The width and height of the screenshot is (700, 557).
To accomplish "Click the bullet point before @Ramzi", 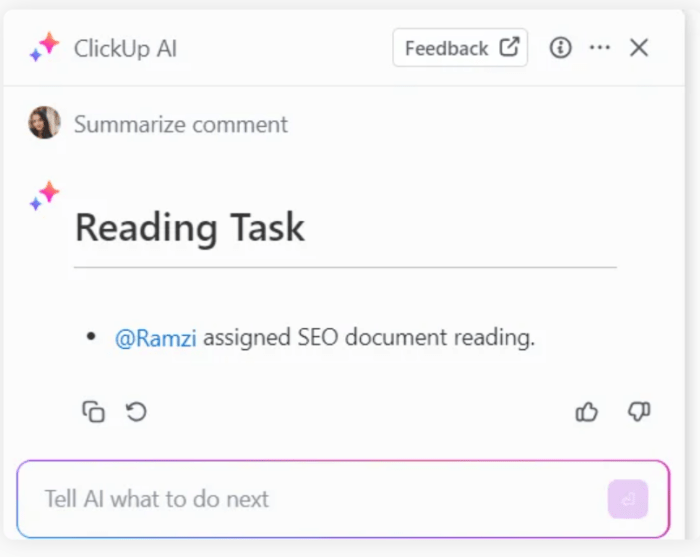I will tap(92, 338).
